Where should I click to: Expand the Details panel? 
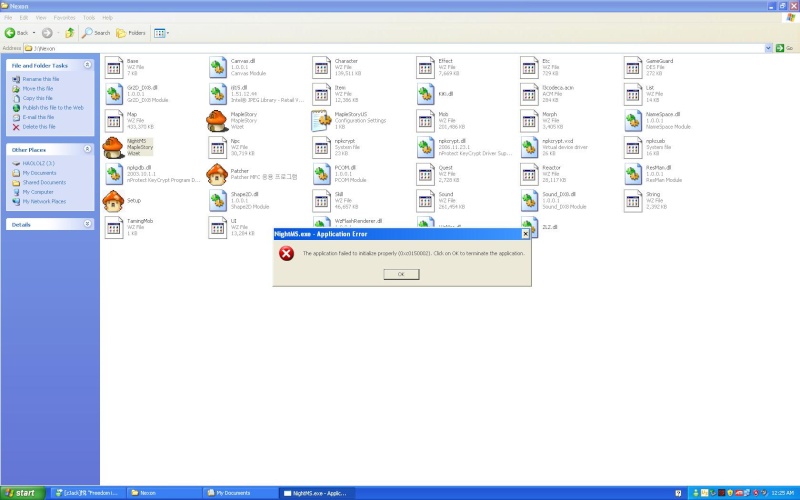coord(87,224)
